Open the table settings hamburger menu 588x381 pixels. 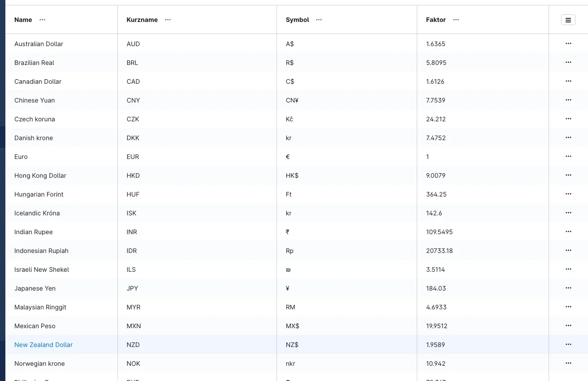tap(568, 20)
